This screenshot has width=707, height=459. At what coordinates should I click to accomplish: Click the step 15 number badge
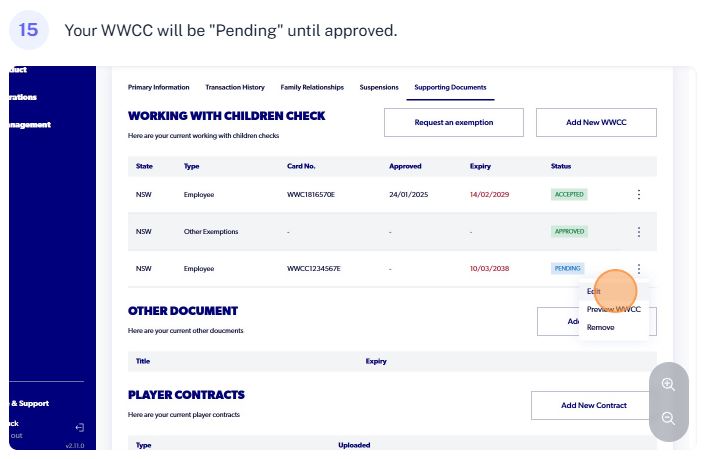pos(28,30)
